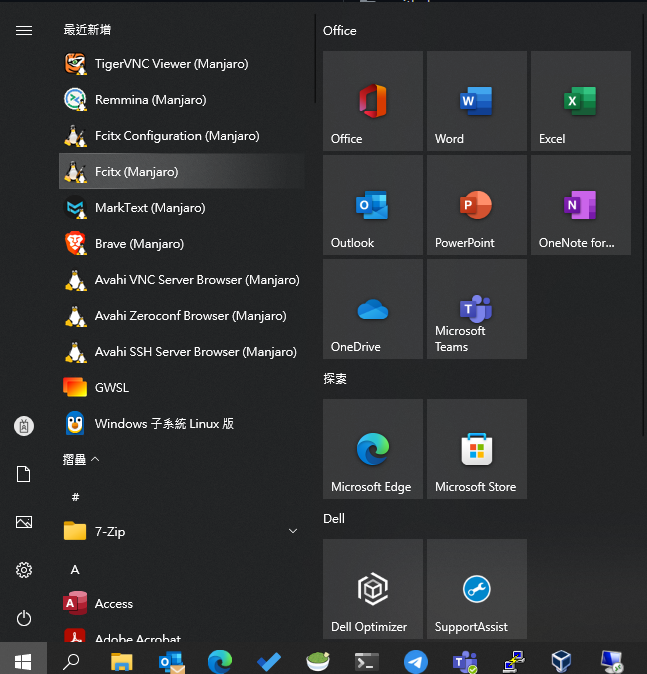Click the Office tile group header

339,31
